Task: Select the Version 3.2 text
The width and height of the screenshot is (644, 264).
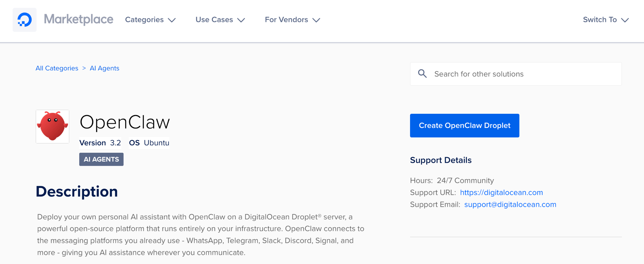Action: tap(100, 143)
